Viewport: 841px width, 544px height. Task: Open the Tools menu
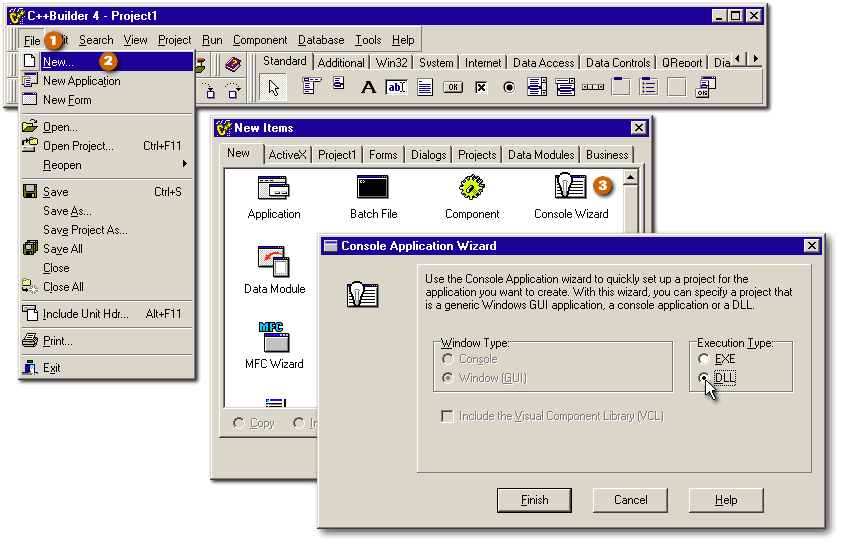coord(368,40)
